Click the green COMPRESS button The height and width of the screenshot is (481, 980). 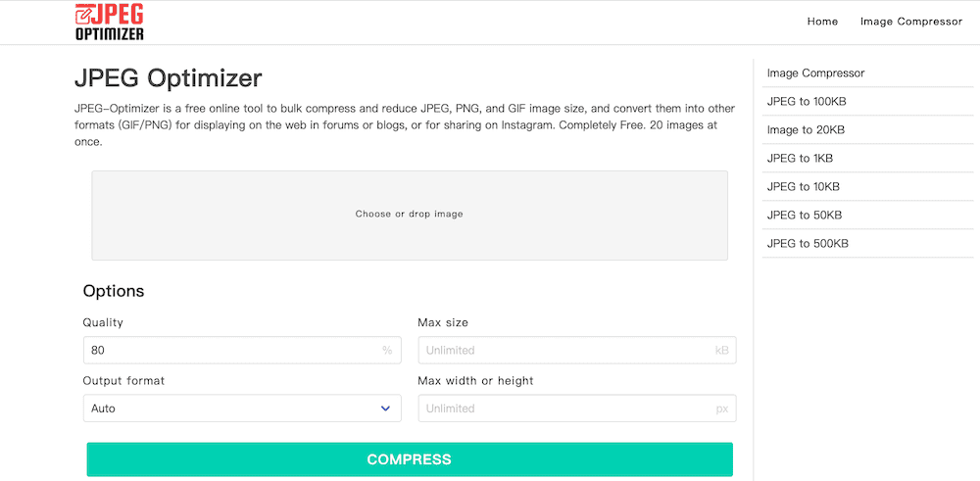(x=410, y=459)
